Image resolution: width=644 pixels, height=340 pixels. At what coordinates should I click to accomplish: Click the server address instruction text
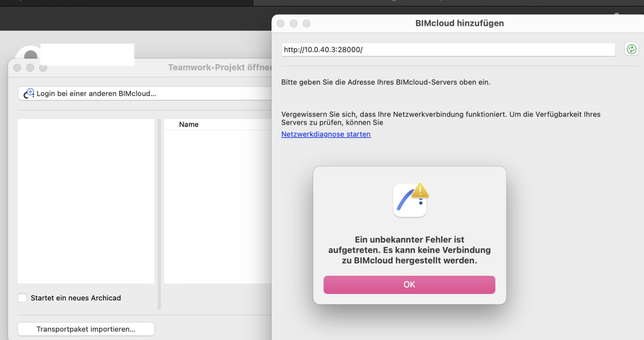coord(385,82)
